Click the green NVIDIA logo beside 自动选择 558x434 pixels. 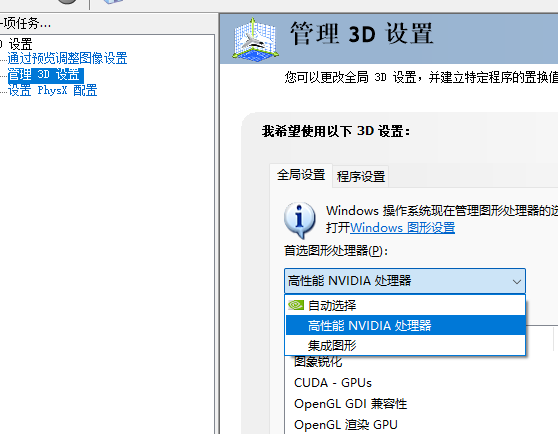(296, 305)
